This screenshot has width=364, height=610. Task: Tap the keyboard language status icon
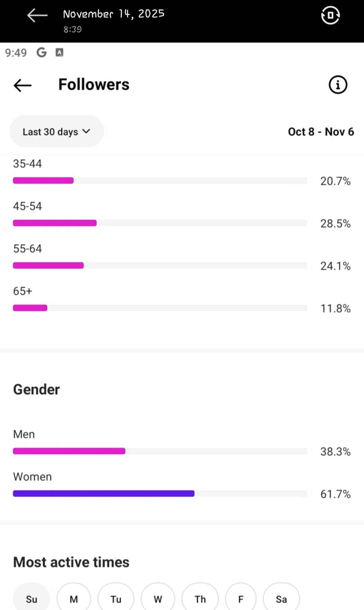pos(59,53)
